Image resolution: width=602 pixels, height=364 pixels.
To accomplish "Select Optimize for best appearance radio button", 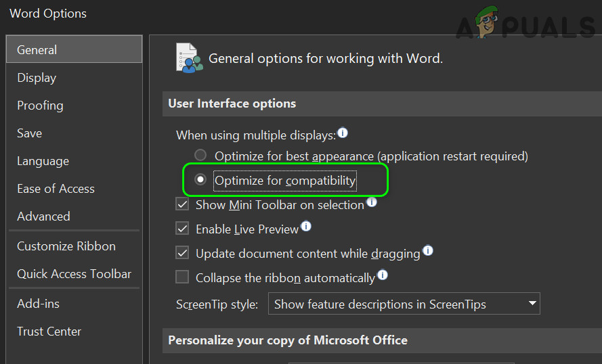I will [x=200, y=156].
